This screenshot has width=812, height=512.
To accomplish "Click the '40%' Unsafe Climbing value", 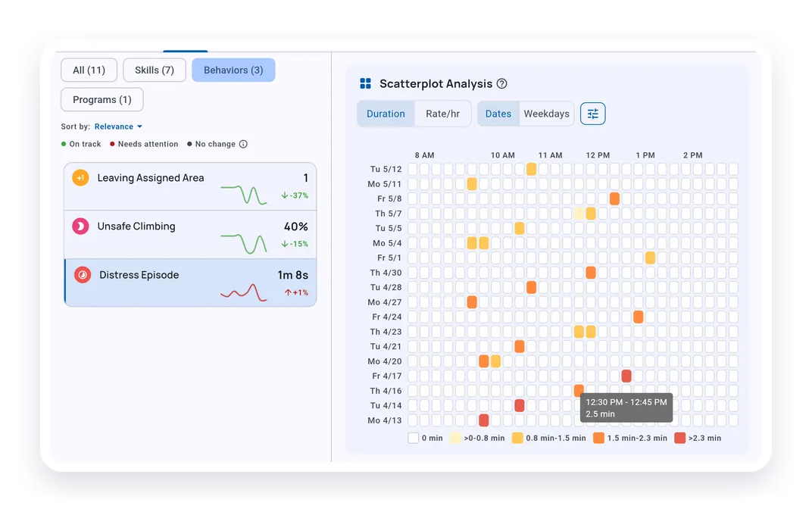I will [295, 226].
